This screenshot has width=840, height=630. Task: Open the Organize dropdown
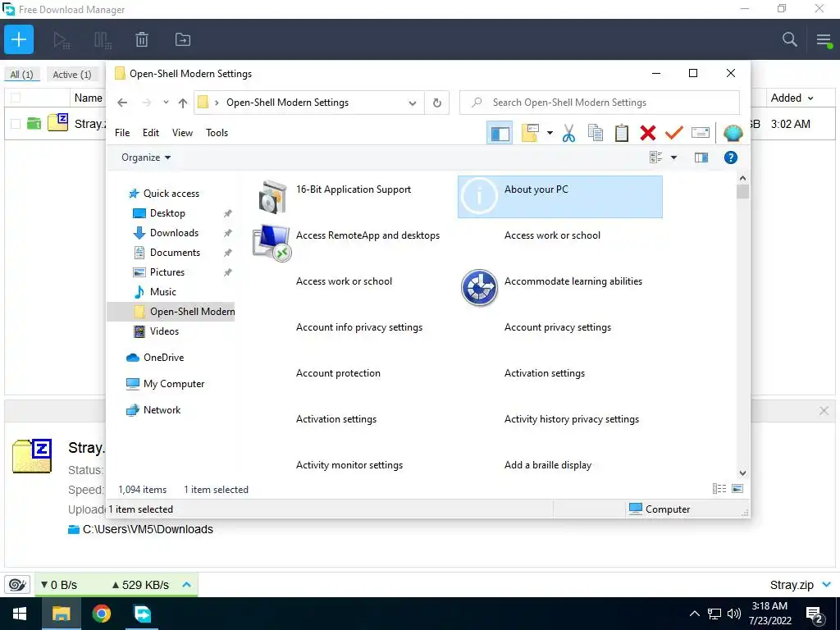(x=146, y=157)
